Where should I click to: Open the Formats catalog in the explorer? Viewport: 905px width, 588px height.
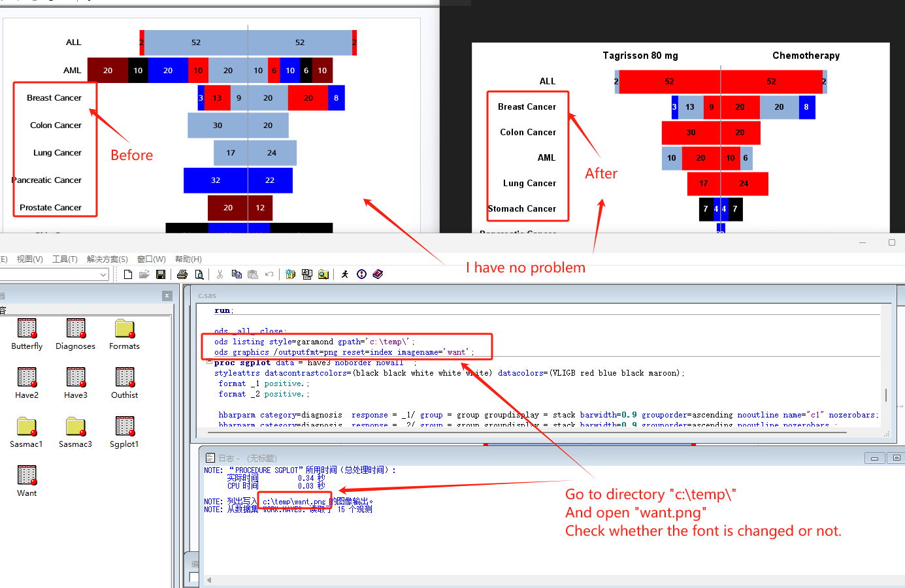124,335
